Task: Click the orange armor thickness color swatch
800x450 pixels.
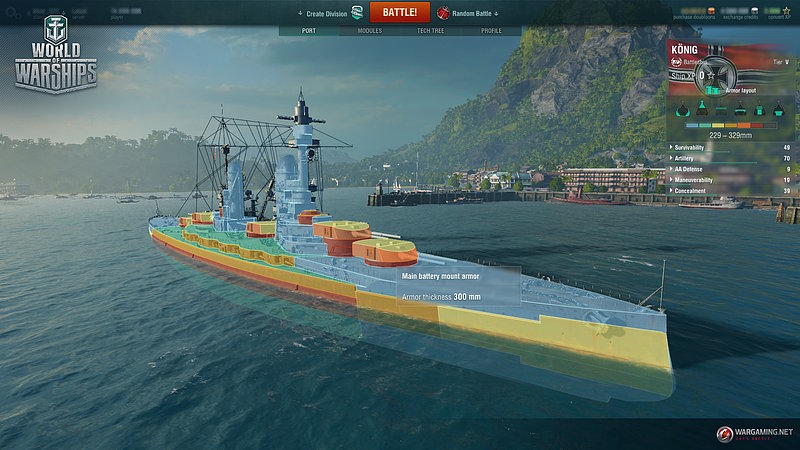Action: (x=744, y=125)
